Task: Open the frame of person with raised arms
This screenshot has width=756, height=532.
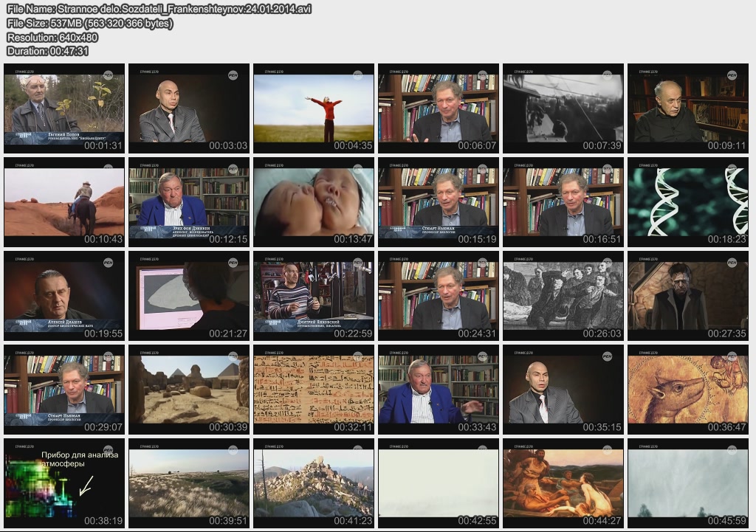Action: [x=314, y=108]
